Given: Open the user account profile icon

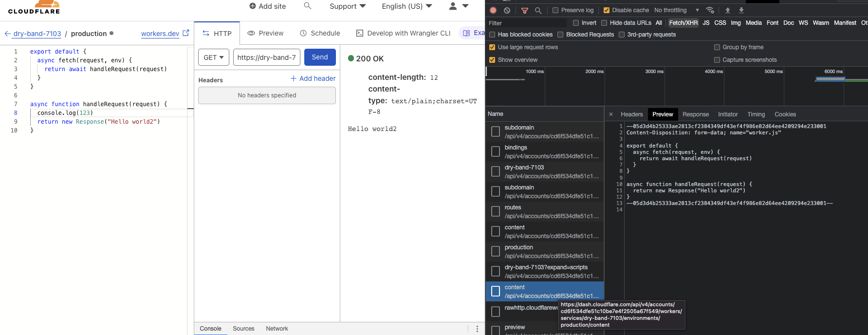Looking at the screenshot, I should 453,6.
